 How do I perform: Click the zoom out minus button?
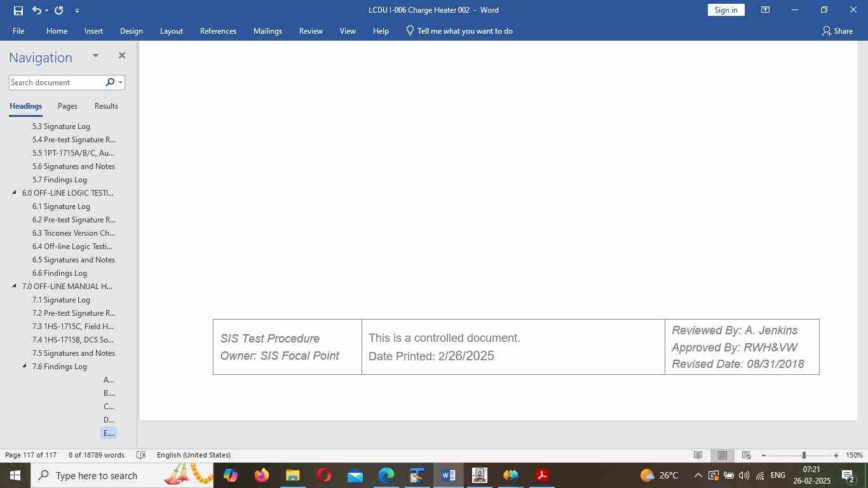coord(764,456)
